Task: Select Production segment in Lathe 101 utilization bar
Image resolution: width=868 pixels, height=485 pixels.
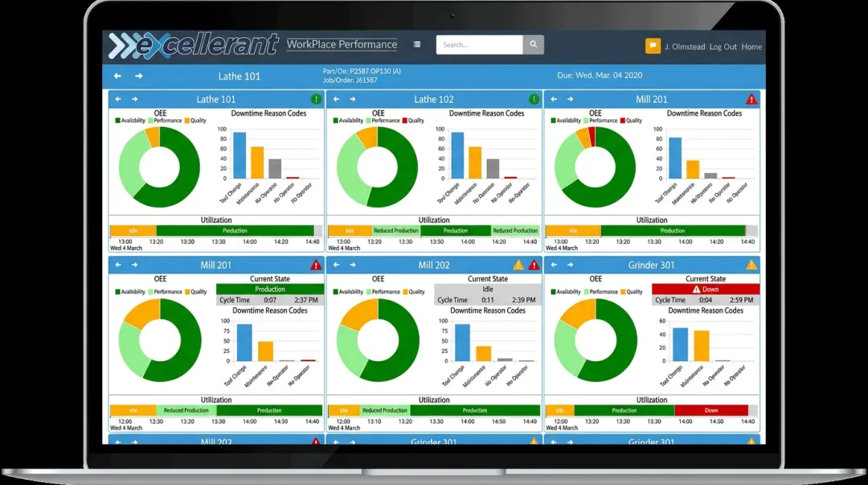Action: pyautogui.click(x=235, y=231)
